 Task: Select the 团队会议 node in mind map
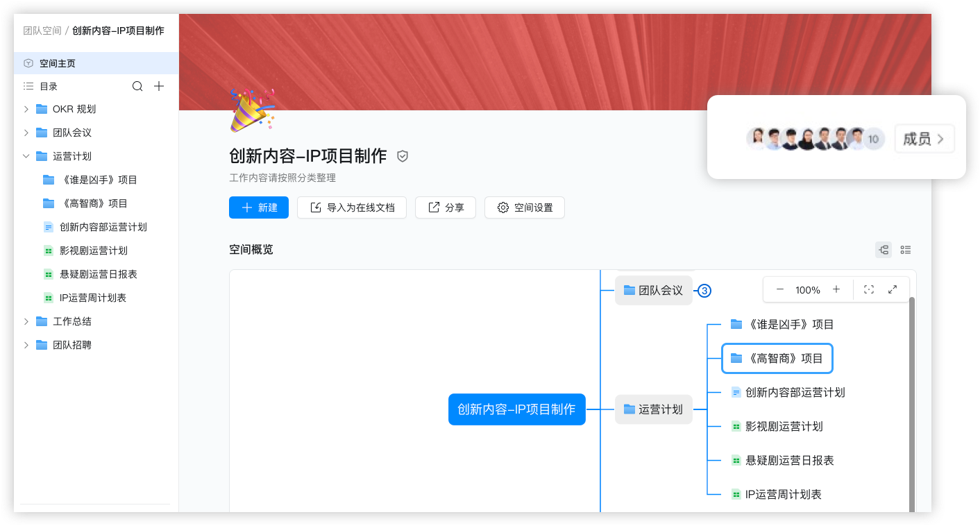[654, 290]
